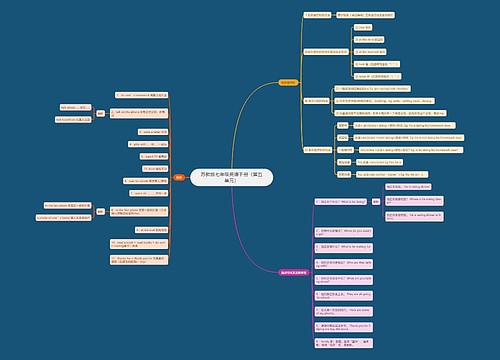
Task: Select the 'talk on the phone' phrase node
Action: tap(139, 113)
